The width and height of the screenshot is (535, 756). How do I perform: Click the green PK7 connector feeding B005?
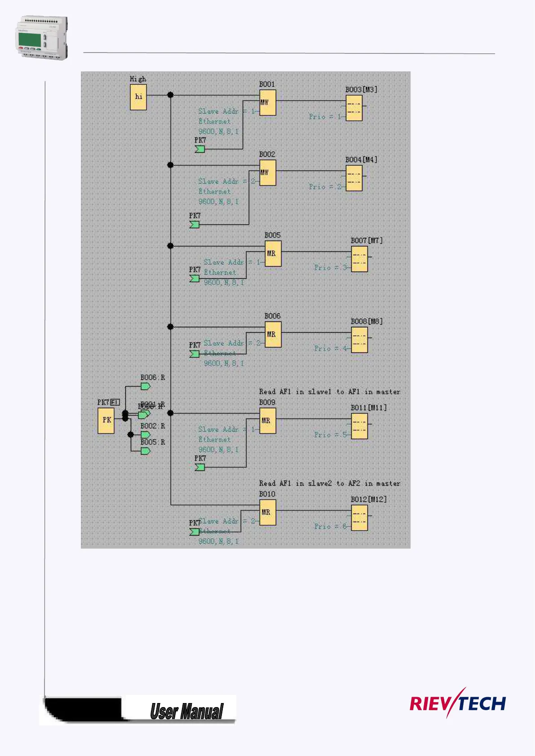point(195,278)
